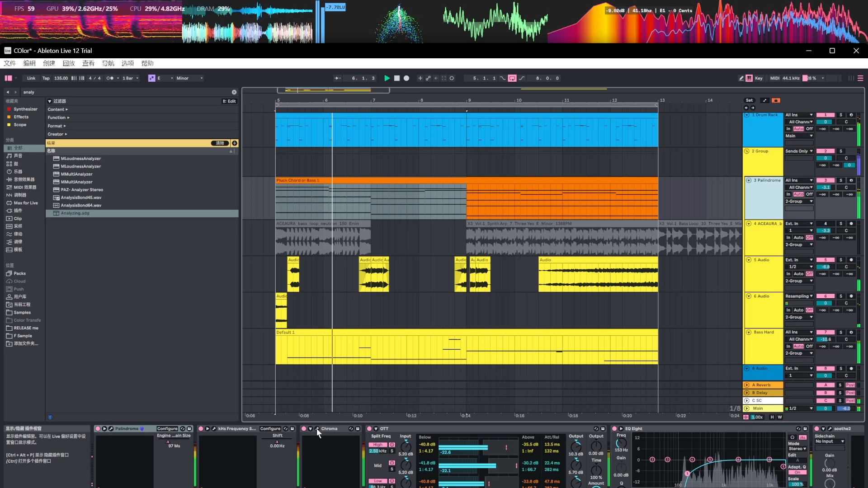Image resolution: width=868 pixels, height=488 pixels.
Task: Clear the browser search field
Action: pyautogui.click(x=234, y=92)
